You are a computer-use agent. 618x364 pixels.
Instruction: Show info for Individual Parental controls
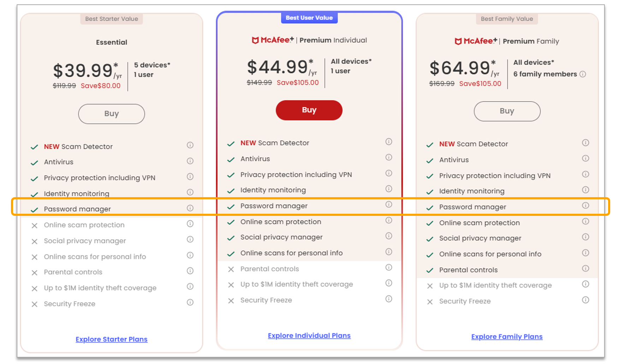[x=389, y=267]
